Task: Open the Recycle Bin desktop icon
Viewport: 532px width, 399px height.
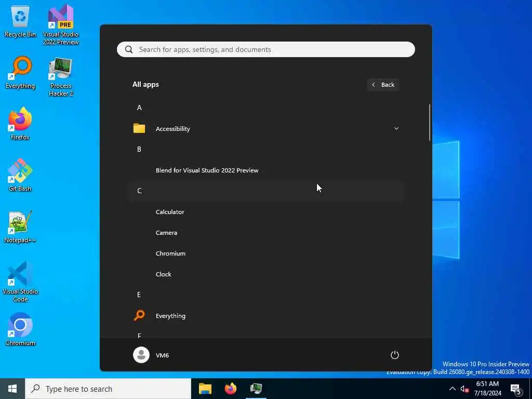Action: (x=20, y=22)
